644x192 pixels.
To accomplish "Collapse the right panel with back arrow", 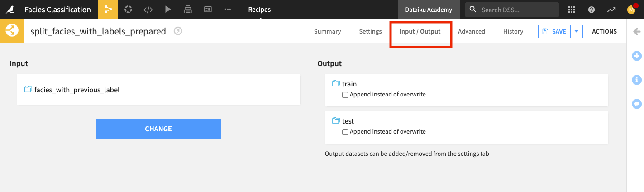I will click(637, 31).
